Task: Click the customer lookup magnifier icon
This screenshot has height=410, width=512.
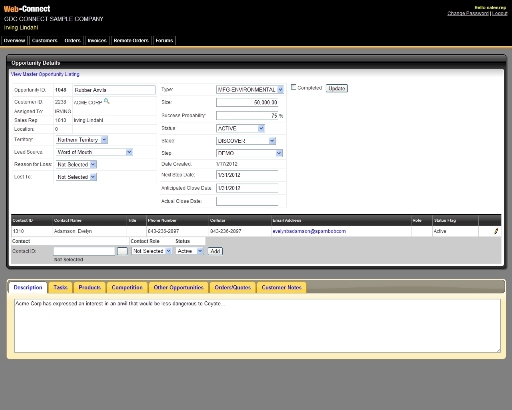Action: (x=107, y=101)
